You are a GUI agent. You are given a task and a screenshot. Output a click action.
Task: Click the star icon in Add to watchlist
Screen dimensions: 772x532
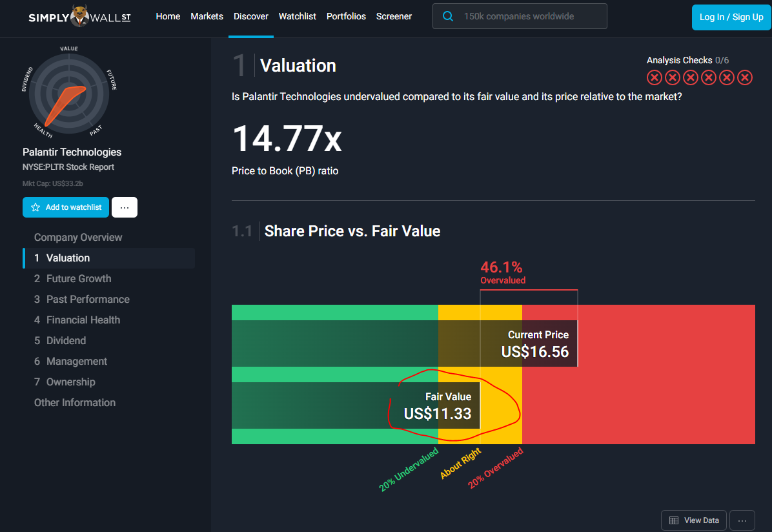(36, 207)
